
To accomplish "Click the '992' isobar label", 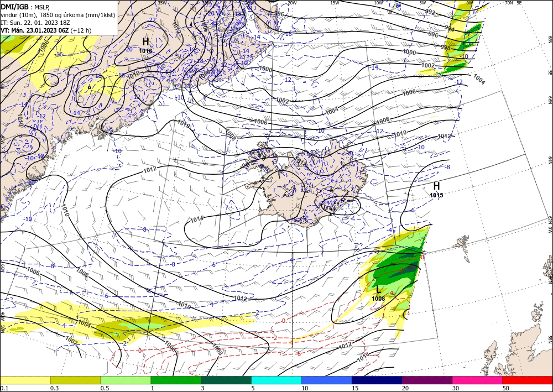I will (x=430, y=12).
